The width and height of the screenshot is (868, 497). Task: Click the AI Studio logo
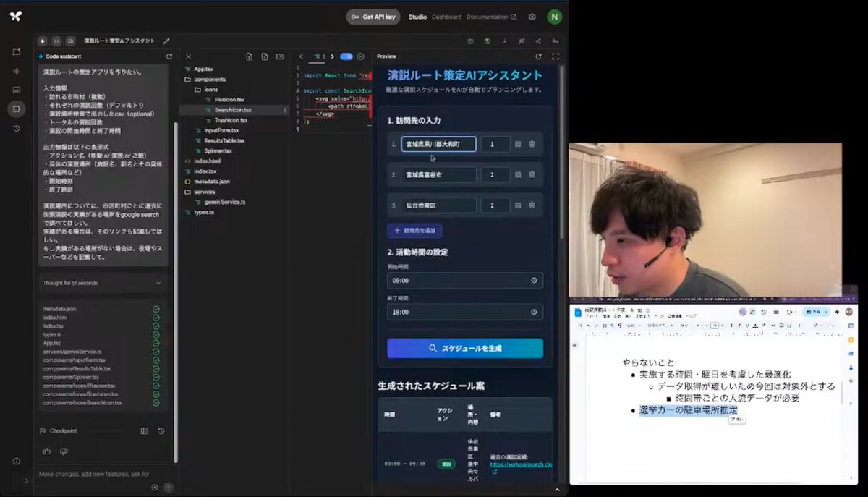(16, 16)
